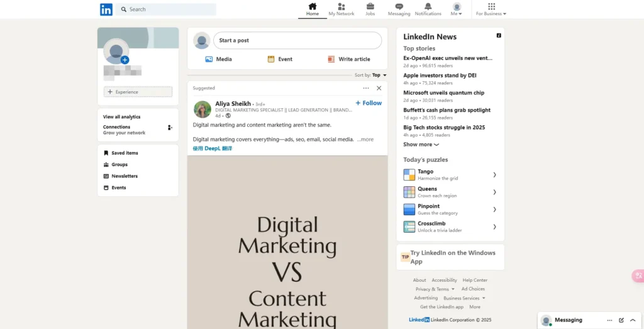Screen dimensions: 644x329
Task: Open Aliya Sheikh's profile photo
Action: point(202,109)
